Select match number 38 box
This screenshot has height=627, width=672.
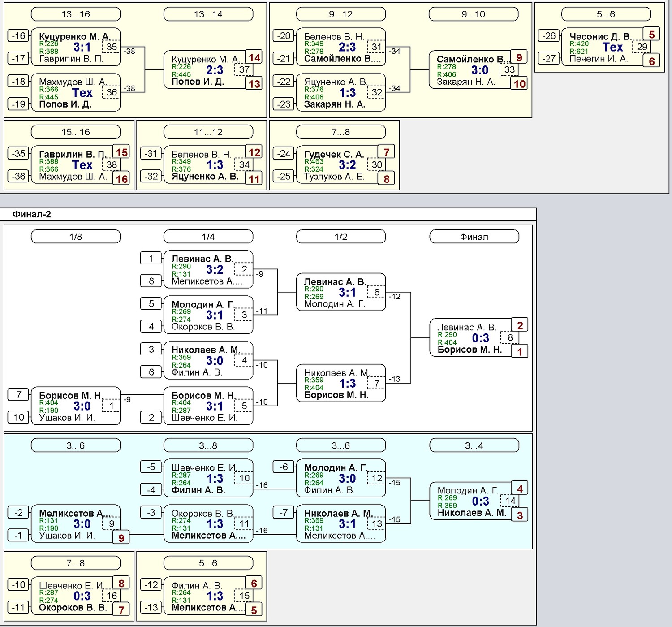[112, 164]
